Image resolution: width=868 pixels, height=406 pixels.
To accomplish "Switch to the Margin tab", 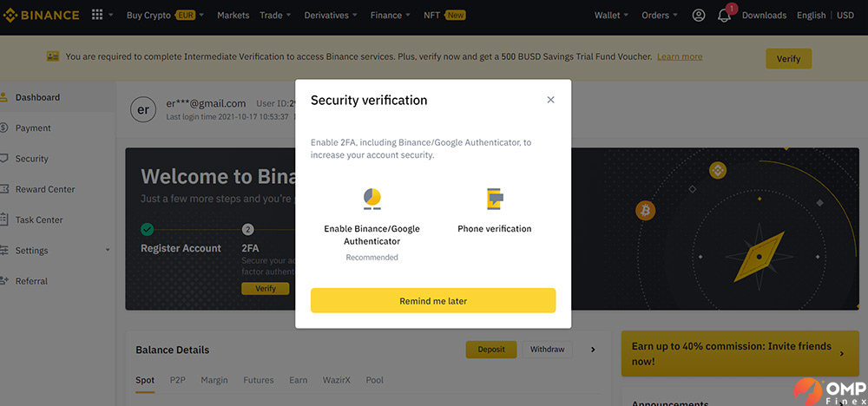I will [214, 380].
